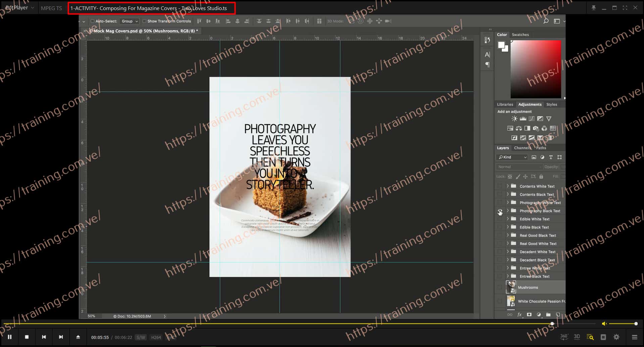644x347 pixels.
Task: Open the Character panel icon
Action: (487, 54)
